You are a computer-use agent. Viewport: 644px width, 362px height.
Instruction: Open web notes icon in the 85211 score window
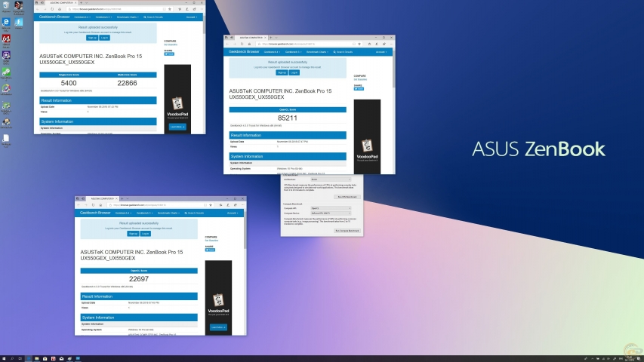click(x=377, y=44)
